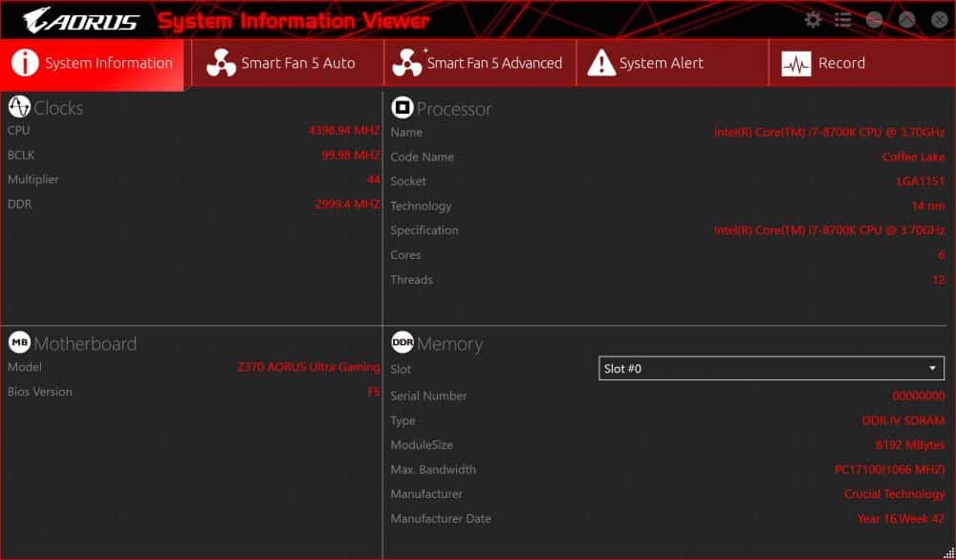
Task: Open the System Alert tab
Action: (x=672, y=63)
